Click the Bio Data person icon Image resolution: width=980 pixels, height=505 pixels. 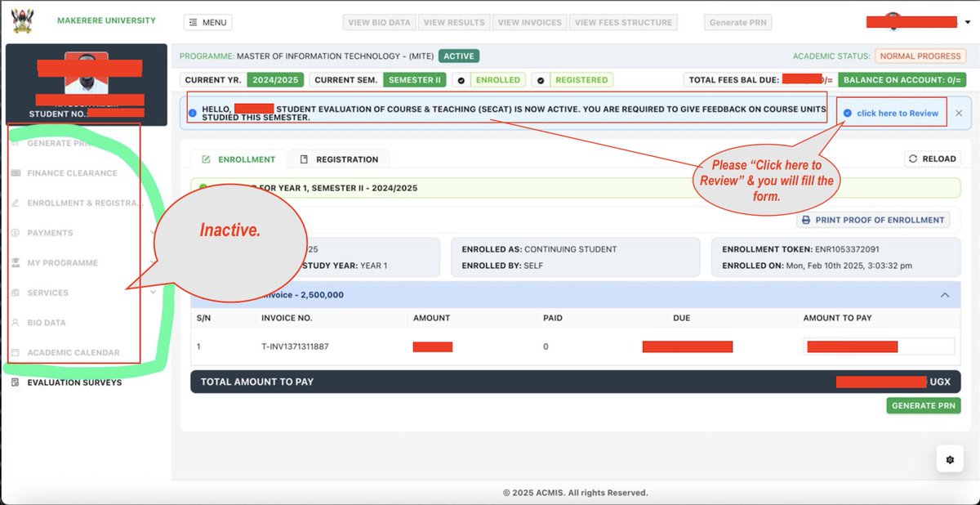pyautogui.click(x=16, y=323)
